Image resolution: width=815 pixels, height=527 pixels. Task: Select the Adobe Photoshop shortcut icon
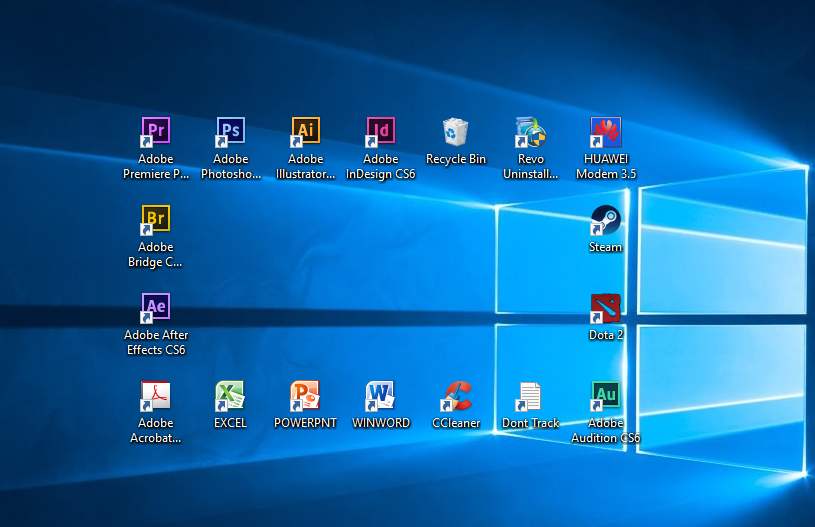(231, 130)
